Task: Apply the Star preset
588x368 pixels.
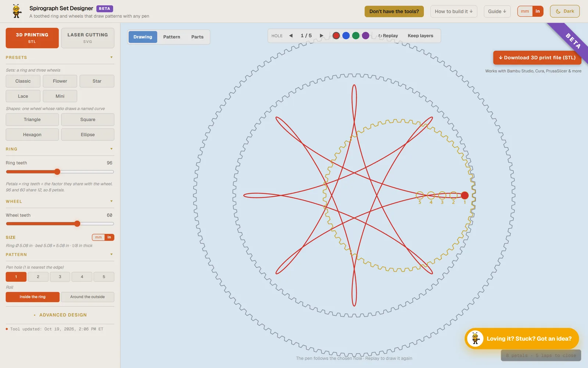Action: click(x=97, y=81)
